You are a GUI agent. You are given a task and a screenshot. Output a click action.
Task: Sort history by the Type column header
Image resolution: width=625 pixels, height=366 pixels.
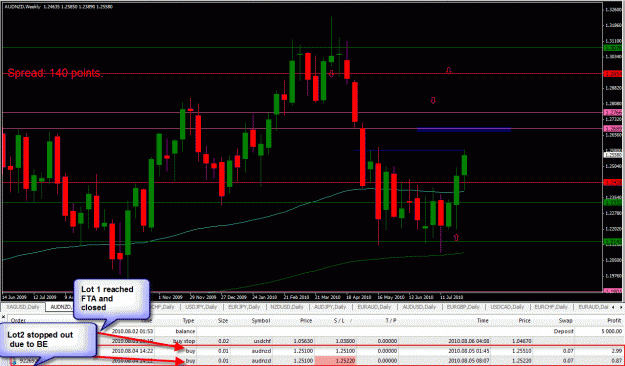[188, 321]
